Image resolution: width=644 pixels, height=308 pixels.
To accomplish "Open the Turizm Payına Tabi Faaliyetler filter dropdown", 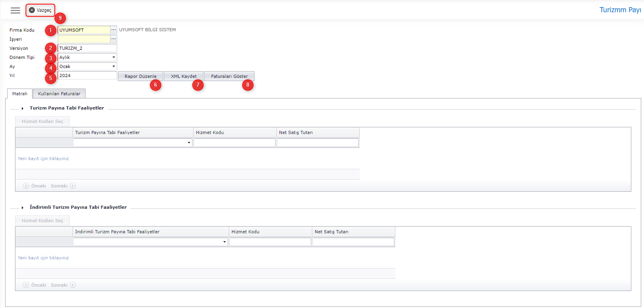I will [x=189, y=143].
